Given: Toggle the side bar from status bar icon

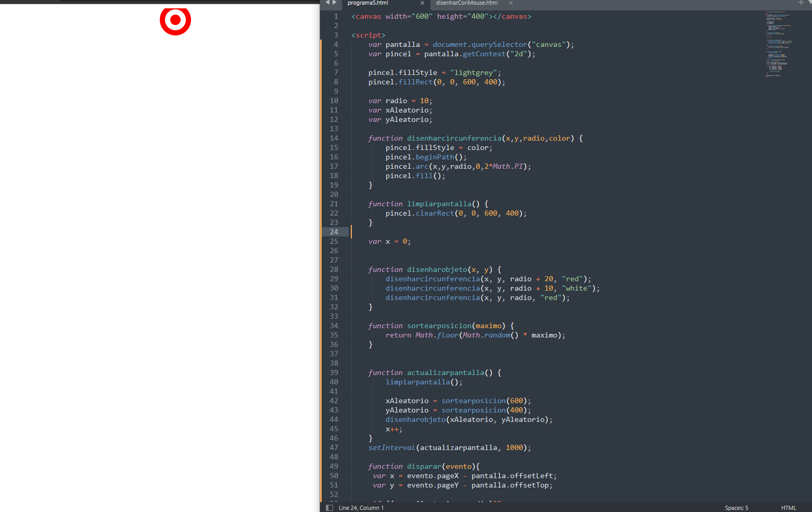Looking at the screenshot, I should [x=329, y=507].
